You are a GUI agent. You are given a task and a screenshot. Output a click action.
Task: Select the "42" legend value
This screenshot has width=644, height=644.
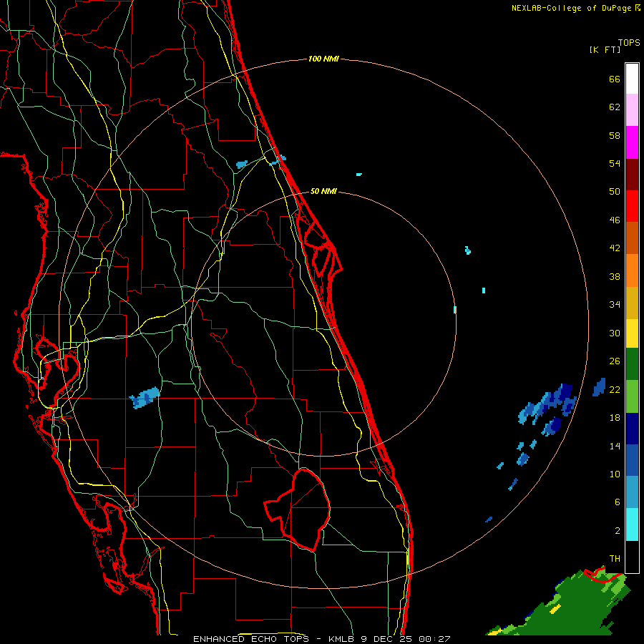[615, 248]
